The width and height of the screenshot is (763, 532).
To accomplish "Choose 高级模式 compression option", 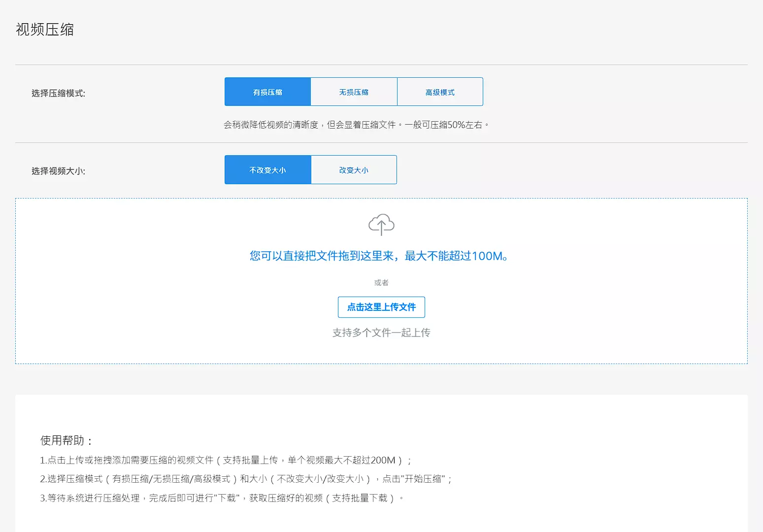I will [x=440, y=92].
